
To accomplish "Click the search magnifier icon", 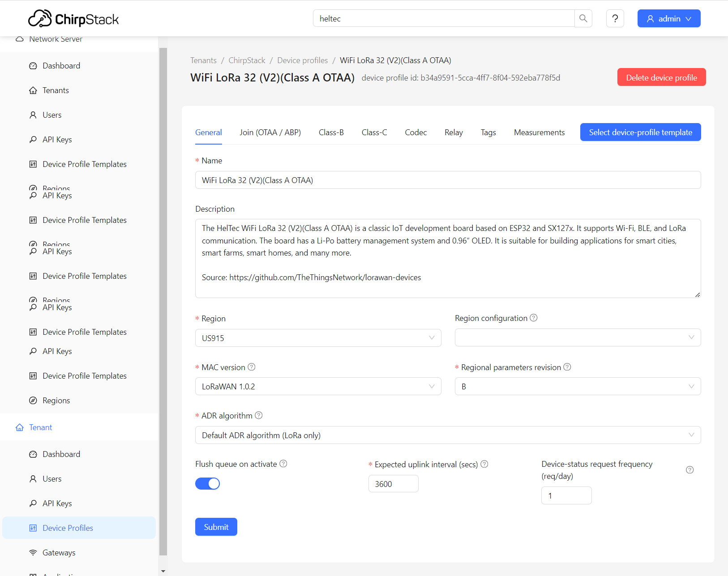I will pos(583,18).
